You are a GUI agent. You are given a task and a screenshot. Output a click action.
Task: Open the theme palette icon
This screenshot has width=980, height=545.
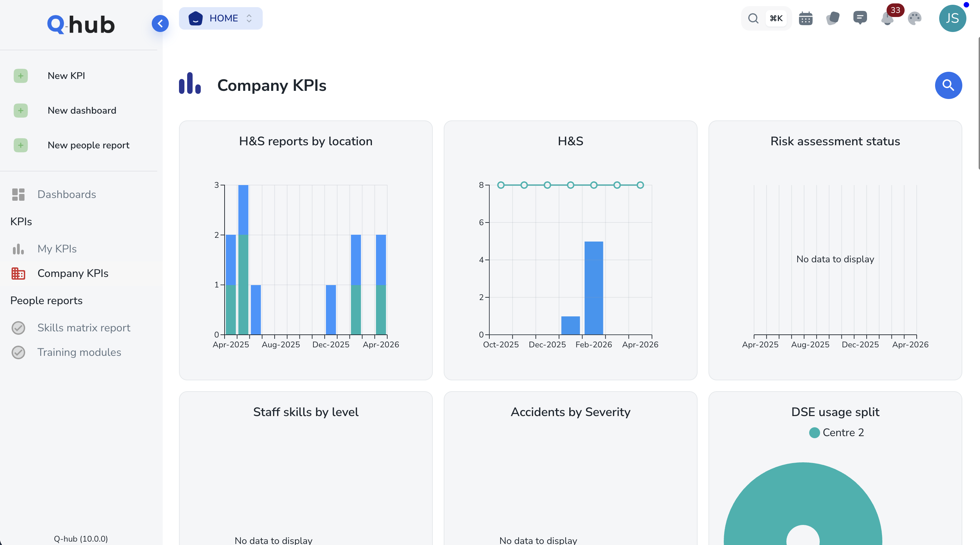click(915, 18)
